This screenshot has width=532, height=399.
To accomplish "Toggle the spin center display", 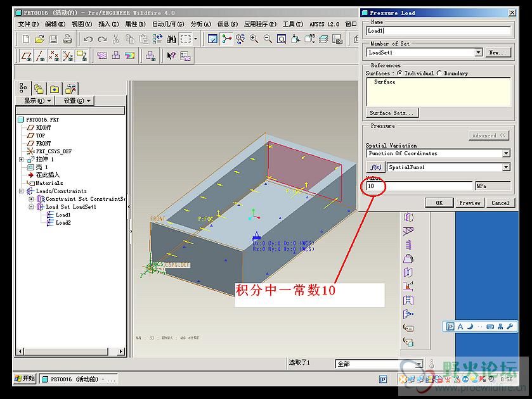I will coord(227,39).
